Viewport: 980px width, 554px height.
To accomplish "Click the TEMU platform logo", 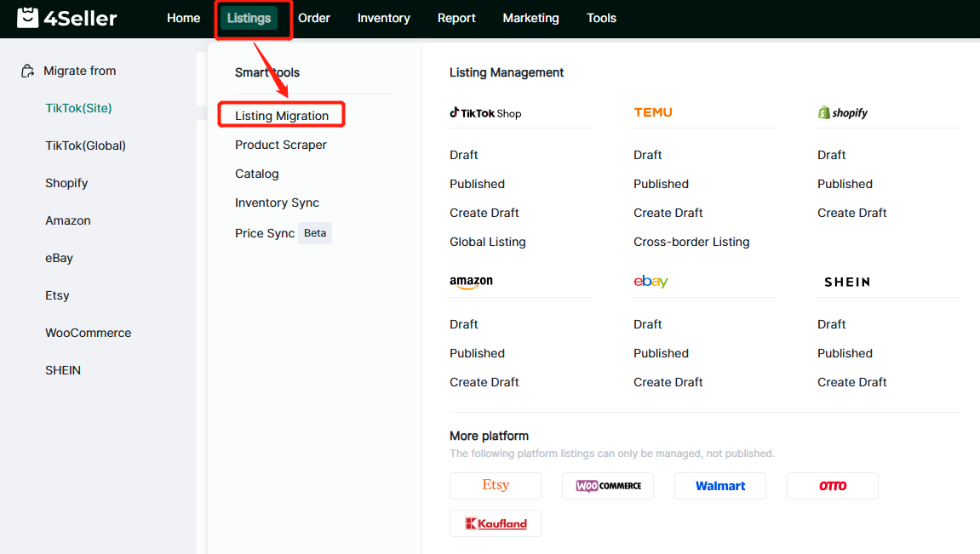I will coord(653,112).
